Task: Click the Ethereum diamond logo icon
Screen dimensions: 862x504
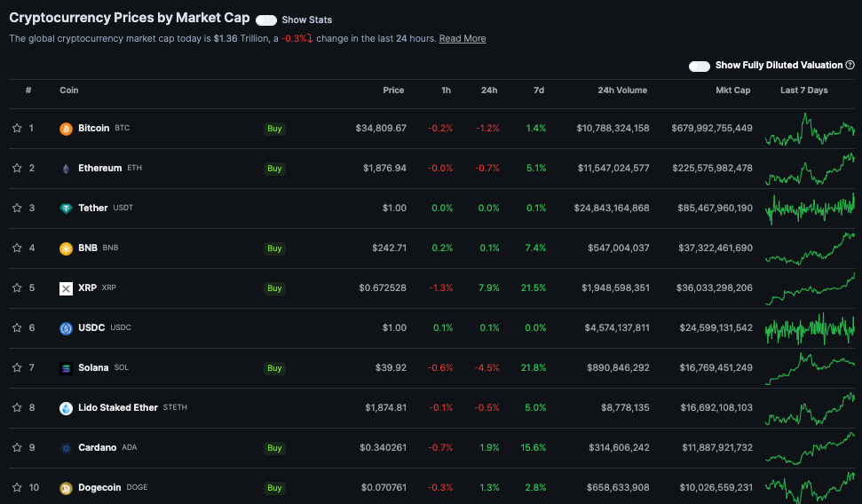Action: tap(66, 169)
